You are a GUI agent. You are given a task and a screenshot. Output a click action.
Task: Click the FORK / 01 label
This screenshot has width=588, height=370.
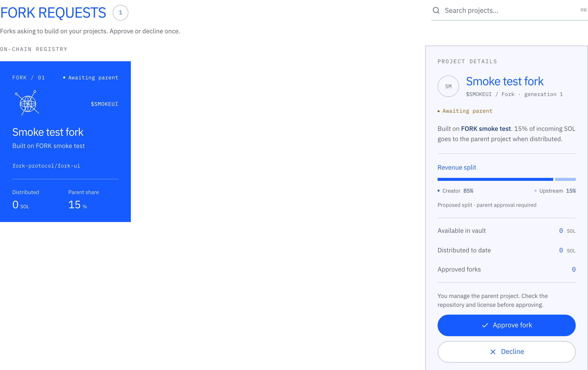(x=28, y=78)
